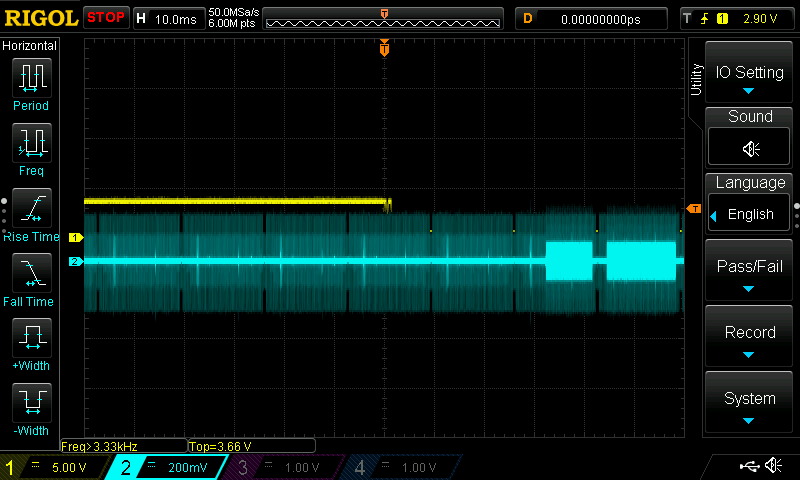
Task: Select the +Width measurement icon
Action: pos(31,338)
